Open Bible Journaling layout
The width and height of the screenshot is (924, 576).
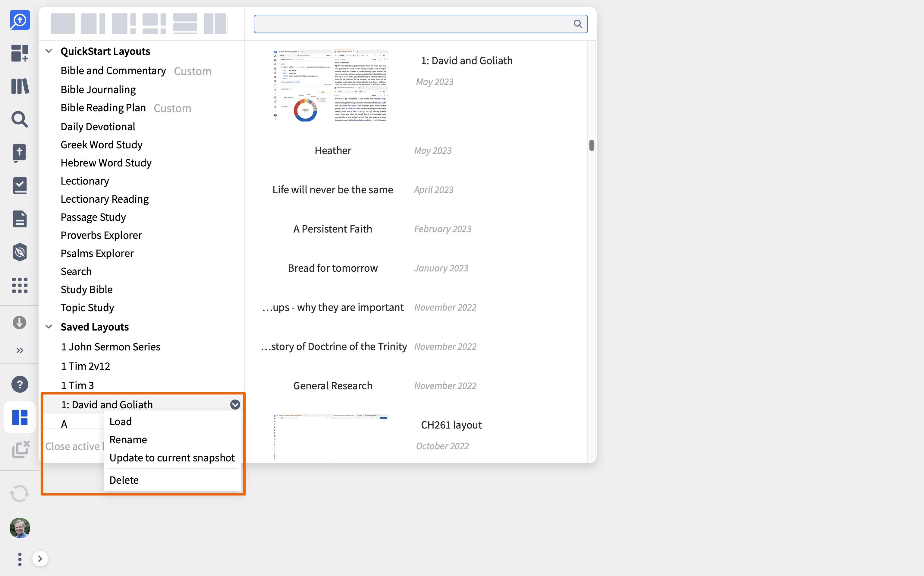98,90
